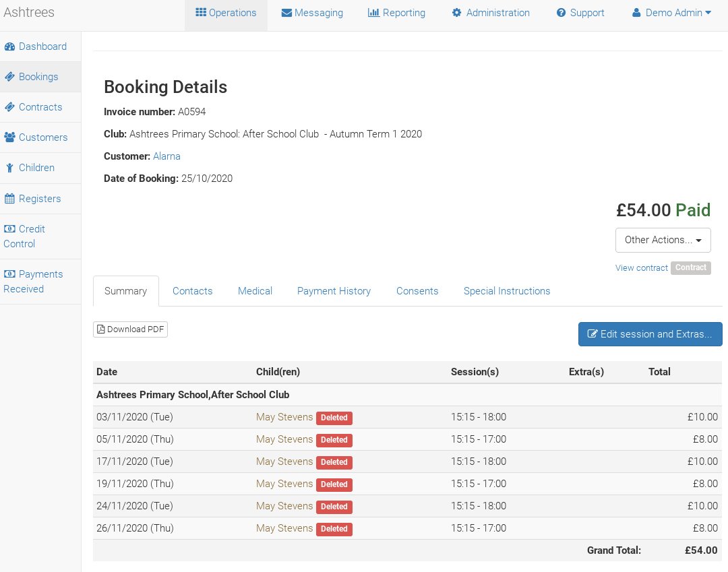
Task: Open the Support menu
Action: pos(580,13)
